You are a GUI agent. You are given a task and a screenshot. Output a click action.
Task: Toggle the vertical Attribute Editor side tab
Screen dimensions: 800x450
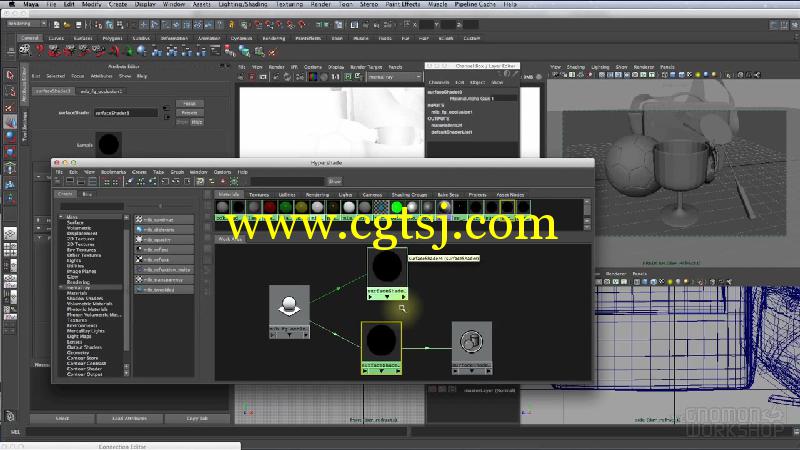(23, 84)
